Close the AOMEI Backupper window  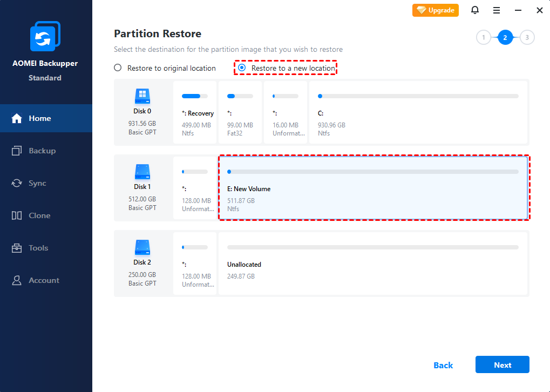pos(540,10)
